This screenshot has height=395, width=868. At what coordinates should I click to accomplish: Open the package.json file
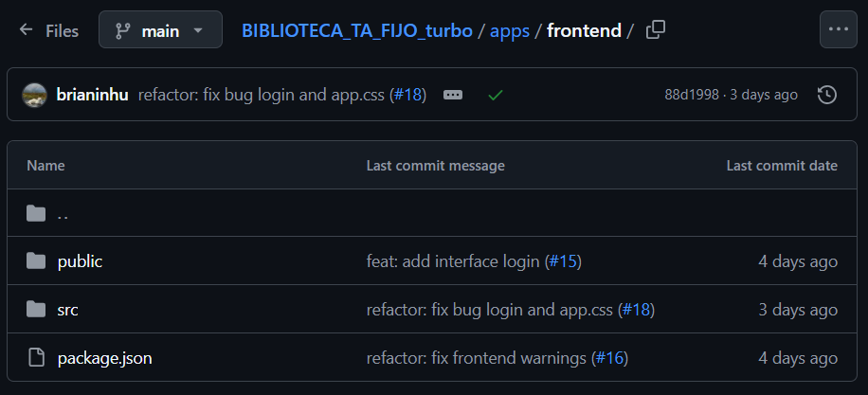pyautogui.click(x=104, y=358)
